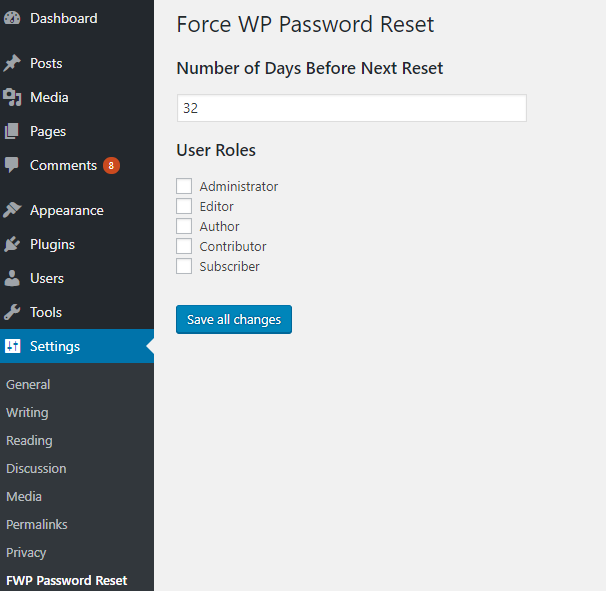606x591 pixels.
Task: Tick the Author role checkbox
Action: tap(184, 226)
